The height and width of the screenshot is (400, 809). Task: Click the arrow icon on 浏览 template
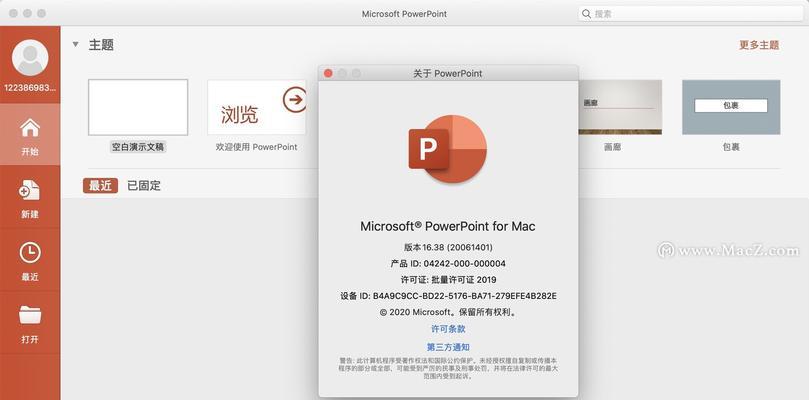point(295,100)
